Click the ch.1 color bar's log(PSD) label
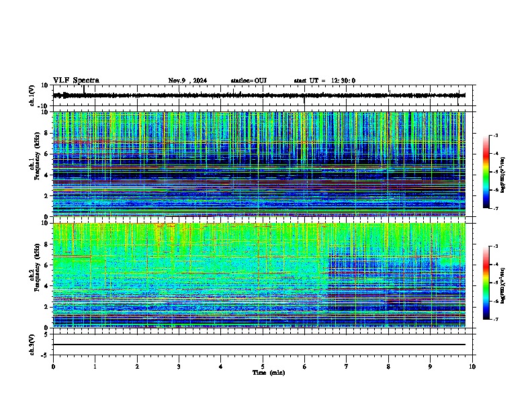532x411 pixels. click(x=503, y=175)
